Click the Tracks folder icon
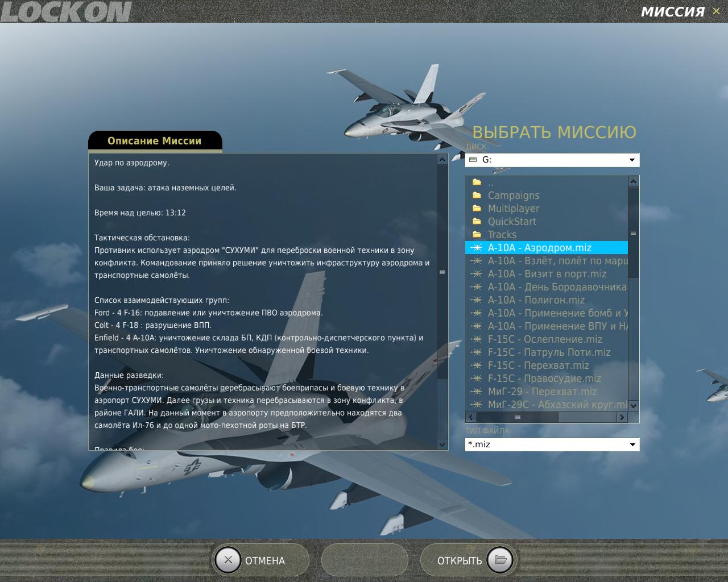Image resolution: width=728 pixels, height=582 pixels. coord(477,235)
